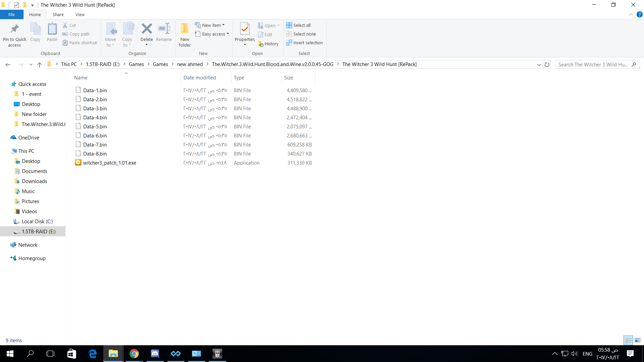The image size is (644, 362).
Task: Open '1 - event' quick access folder
Action: point(31,94)
